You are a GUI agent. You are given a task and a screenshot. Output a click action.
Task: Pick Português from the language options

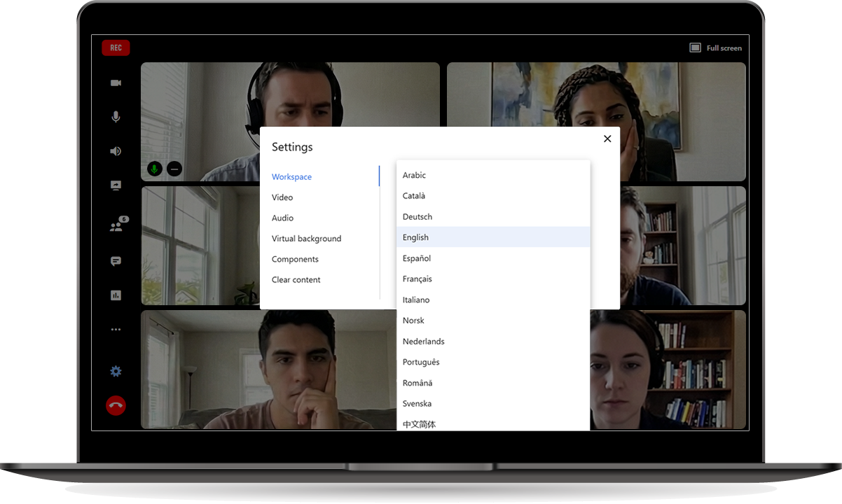421,362
